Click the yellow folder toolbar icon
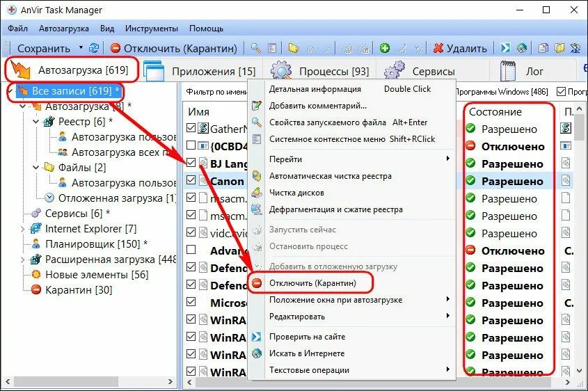 pos(293,48)
